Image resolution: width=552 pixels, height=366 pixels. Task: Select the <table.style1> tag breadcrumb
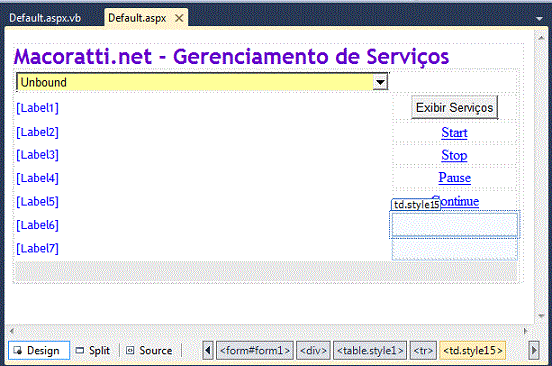370,350
